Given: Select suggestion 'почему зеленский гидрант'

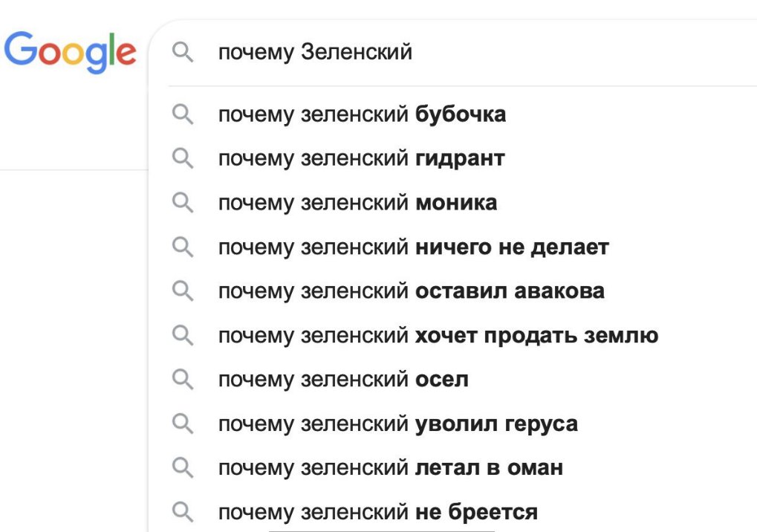Looking at the screenshot, I should (361, 158).
